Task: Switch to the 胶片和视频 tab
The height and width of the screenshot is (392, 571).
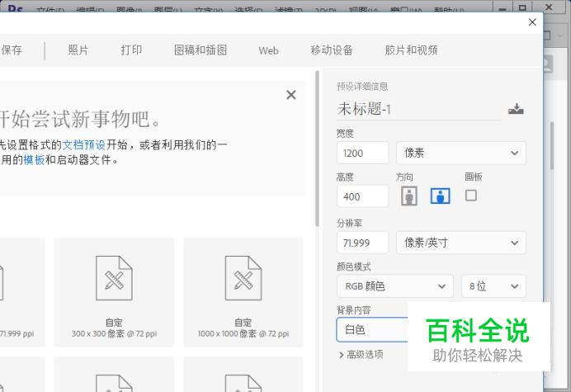Action: tap(411, 50)
